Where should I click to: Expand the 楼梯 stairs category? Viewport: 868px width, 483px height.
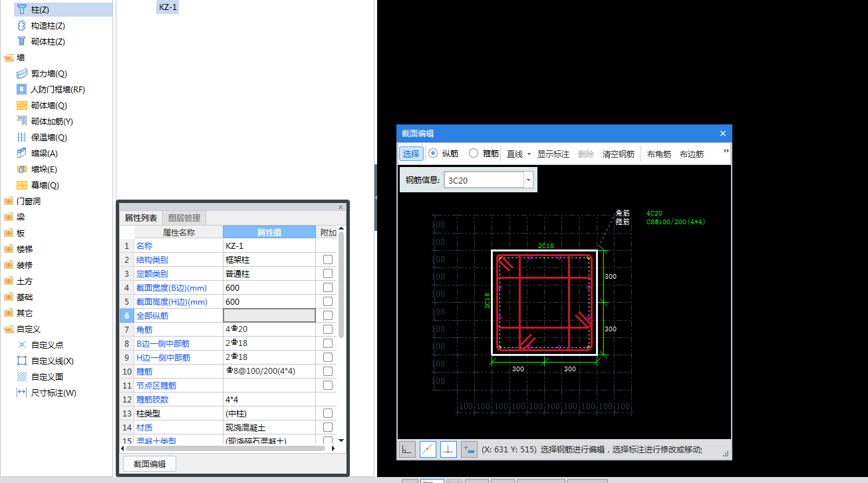coord(9,249)
